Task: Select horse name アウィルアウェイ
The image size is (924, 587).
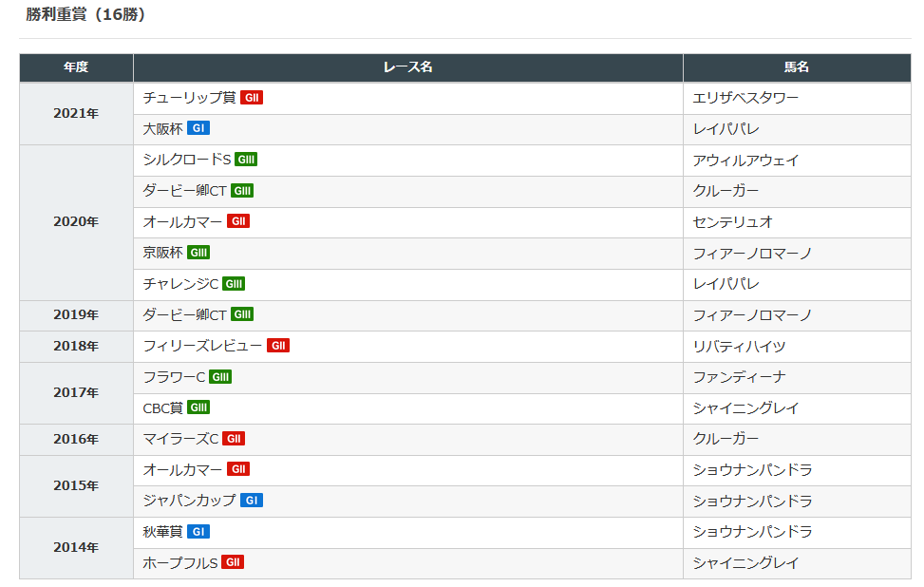Action: [745, 161]
